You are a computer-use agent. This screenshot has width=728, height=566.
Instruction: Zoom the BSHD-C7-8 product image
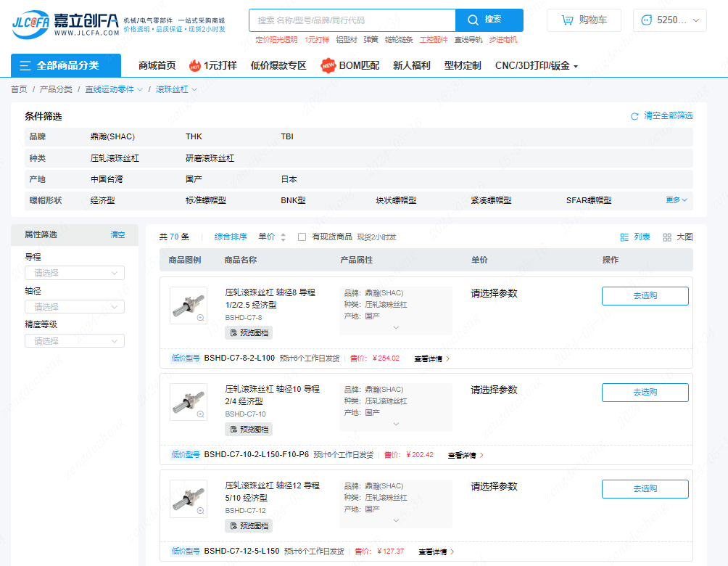click(x=201, y=318)
